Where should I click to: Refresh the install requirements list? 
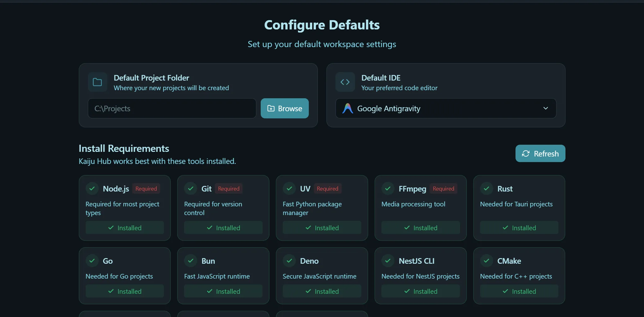click(540, 153)
